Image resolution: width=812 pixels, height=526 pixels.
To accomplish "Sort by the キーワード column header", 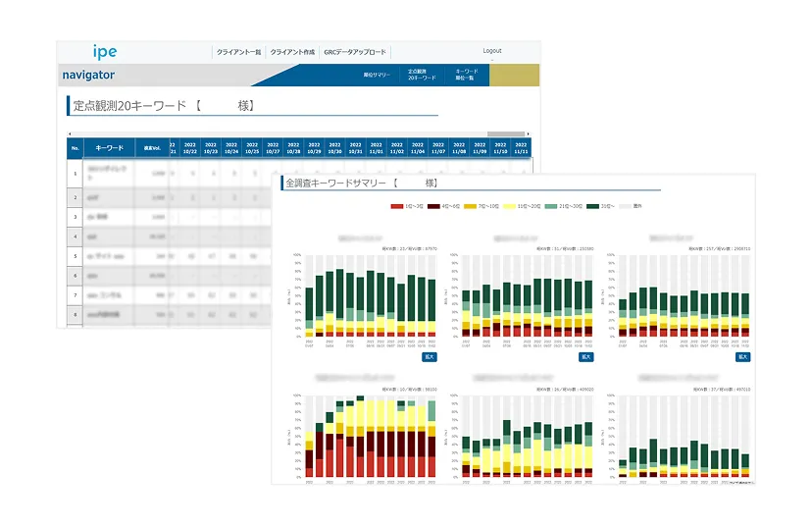I will click(x=109, y=148).
